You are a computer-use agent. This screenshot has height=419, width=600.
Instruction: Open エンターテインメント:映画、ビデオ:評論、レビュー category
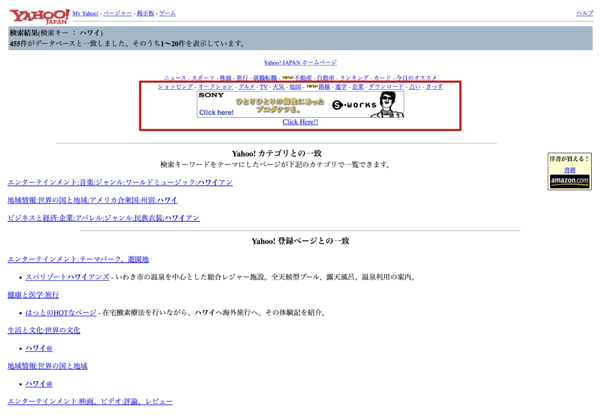coord(90,401)
